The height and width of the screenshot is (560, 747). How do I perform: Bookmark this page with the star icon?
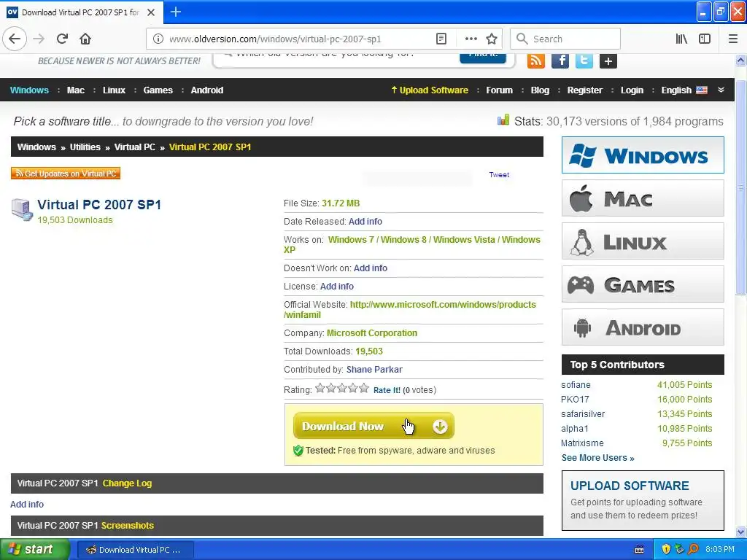click(492, 39)
